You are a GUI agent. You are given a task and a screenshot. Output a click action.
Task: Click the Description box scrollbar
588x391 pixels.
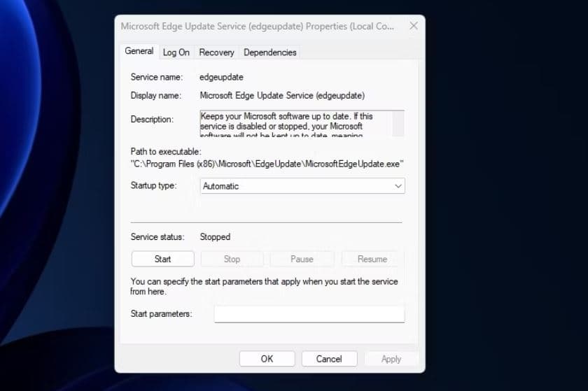click(398, 123)
